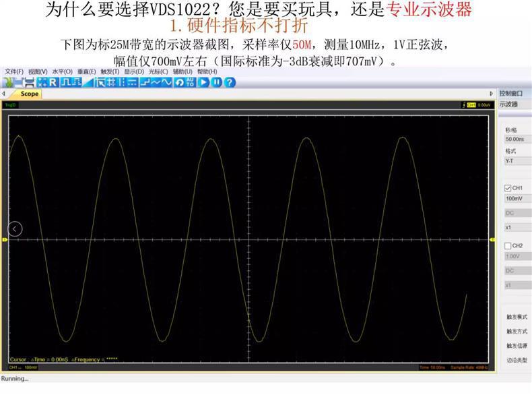Viewport: 532px width, 395px height.
Task: Click the Running... status text
Action: [15, 378]
